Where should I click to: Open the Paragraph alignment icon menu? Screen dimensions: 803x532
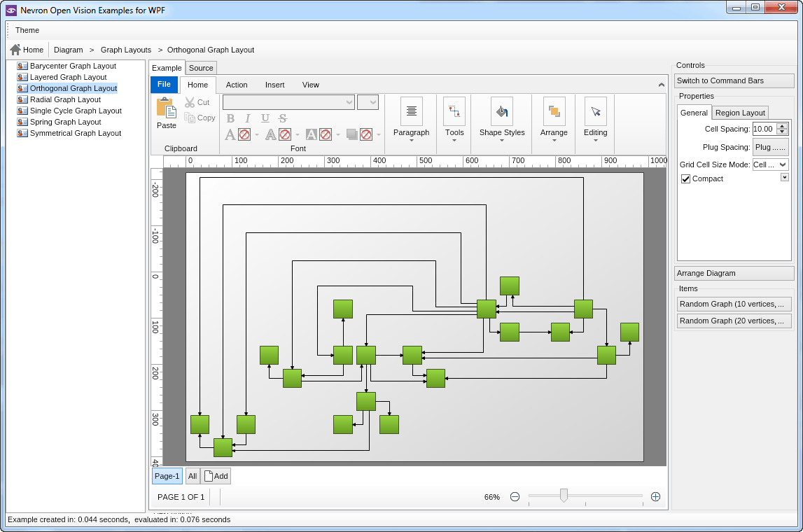411,111
